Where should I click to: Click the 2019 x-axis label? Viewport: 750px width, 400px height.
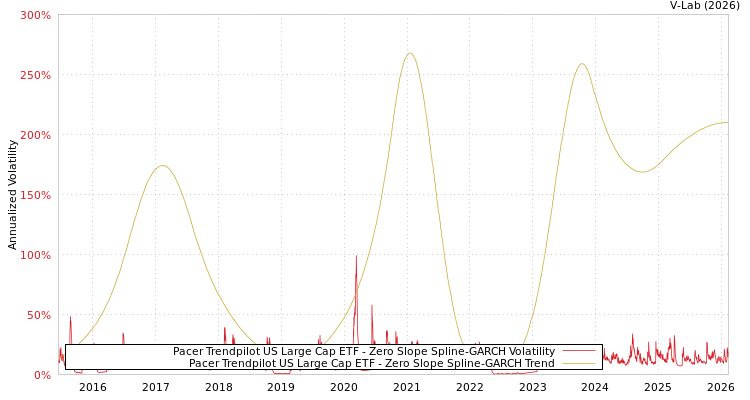coord(281,387)
